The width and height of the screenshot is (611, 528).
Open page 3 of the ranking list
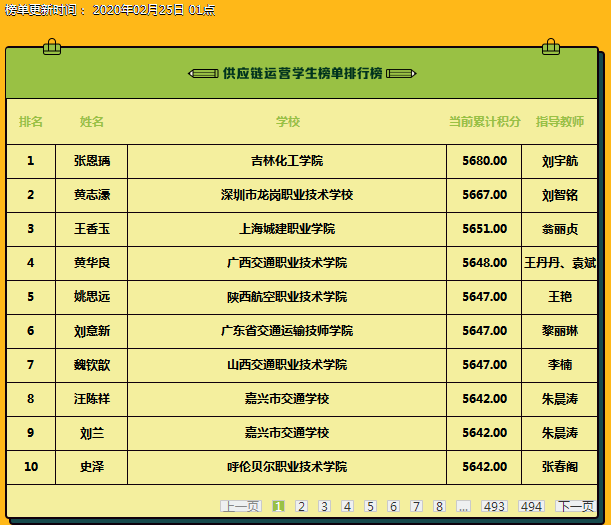tap(325, 506)
